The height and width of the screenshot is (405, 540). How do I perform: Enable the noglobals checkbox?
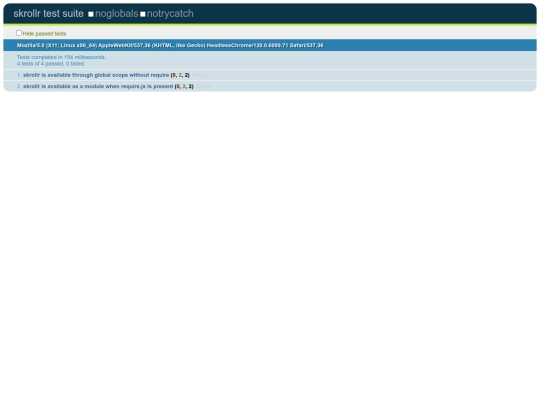click(91, 14)
